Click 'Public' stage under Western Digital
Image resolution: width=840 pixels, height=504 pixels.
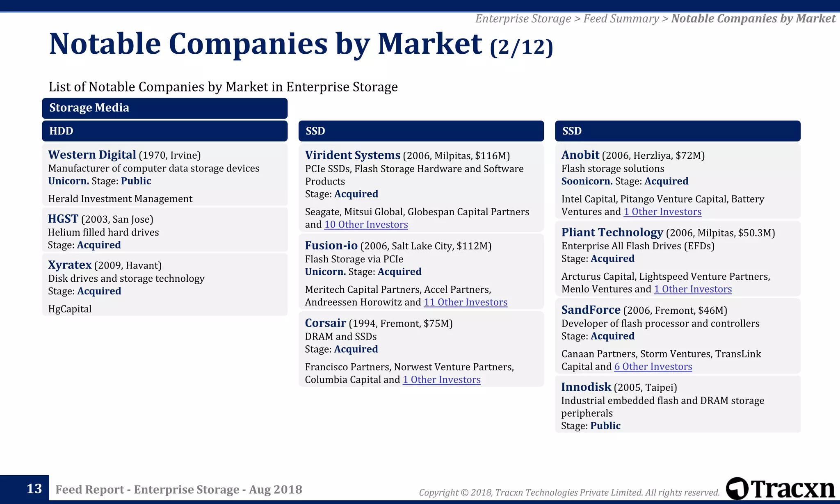tap(136, 181)
